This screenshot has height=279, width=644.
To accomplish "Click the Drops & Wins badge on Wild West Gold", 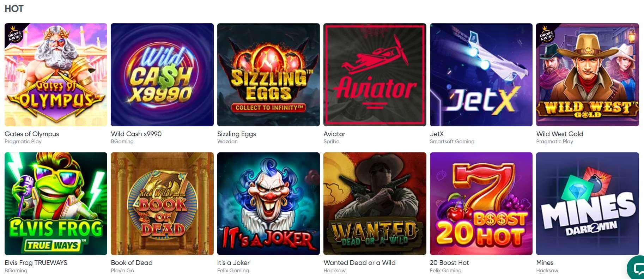I will [546, 34].
